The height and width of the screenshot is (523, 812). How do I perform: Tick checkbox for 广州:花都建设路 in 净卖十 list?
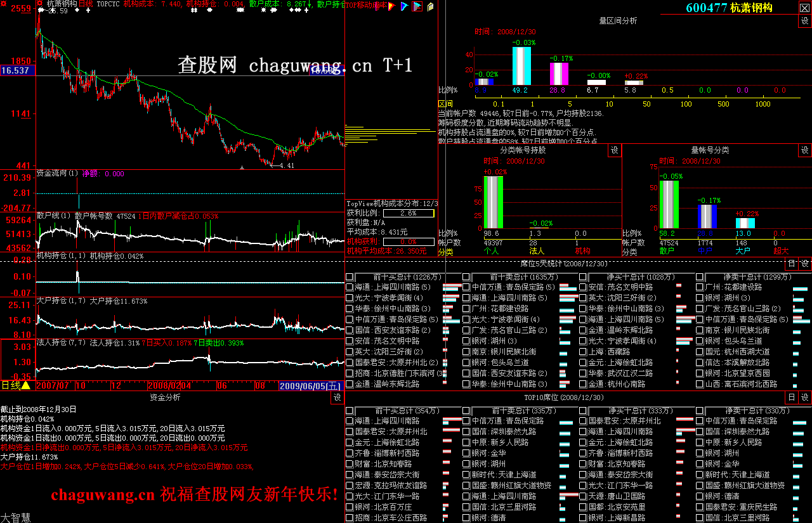pos(700,288)
